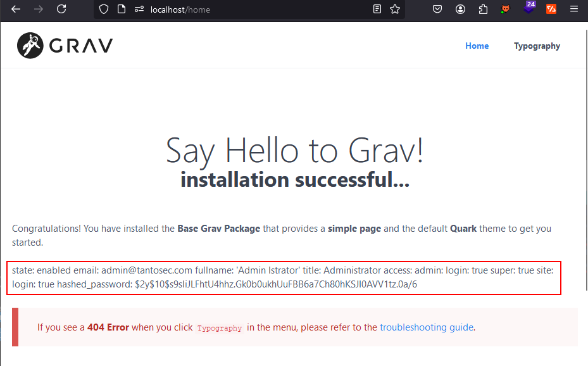588x366 pixels.
Task: Open the orange extension icon
Action: click(x=551, y=9)
